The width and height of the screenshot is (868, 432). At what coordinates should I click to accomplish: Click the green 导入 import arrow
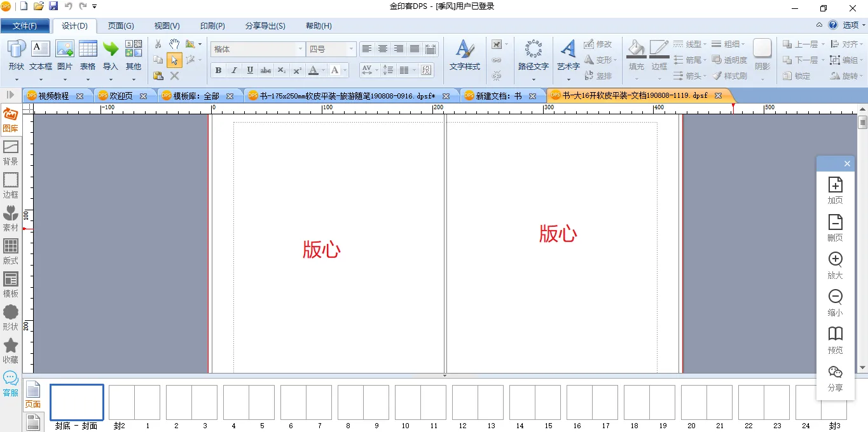click(x=111, y=49)
